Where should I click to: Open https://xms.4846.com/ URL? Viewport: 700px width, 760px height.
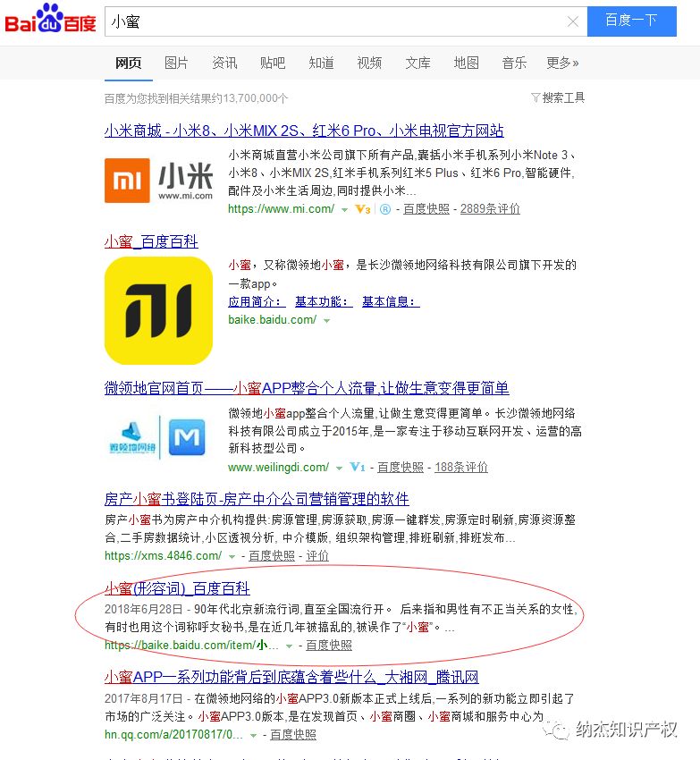click(164, 556)
